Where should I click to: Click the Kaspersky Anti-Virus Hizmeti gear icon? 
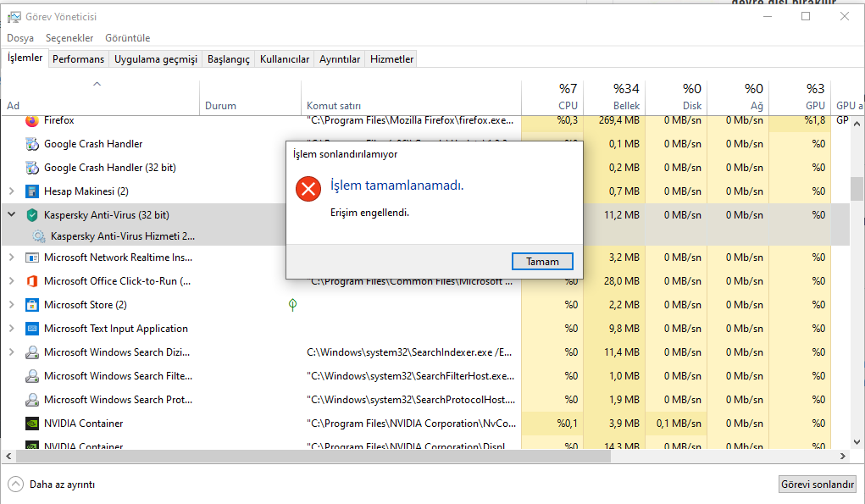39,236
